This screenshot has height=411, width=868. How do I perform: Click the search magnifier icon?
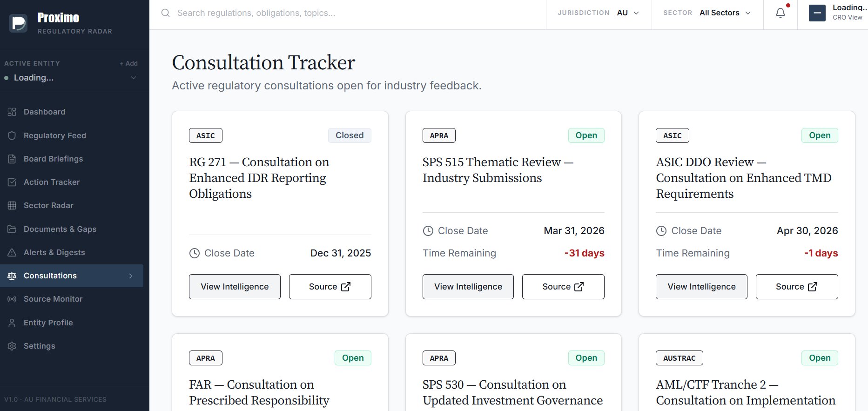coord(165,13)
